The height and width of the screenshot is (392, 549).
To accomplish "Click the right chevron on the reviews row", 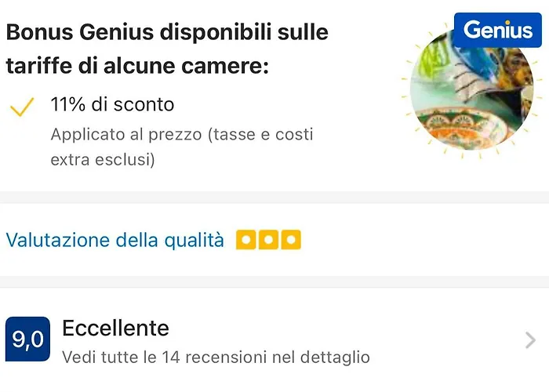I will click(530, 340).
